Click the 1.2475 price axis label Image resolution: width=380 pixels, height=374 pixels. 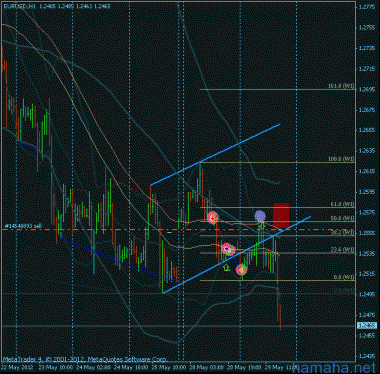click(x=366, y=315)
